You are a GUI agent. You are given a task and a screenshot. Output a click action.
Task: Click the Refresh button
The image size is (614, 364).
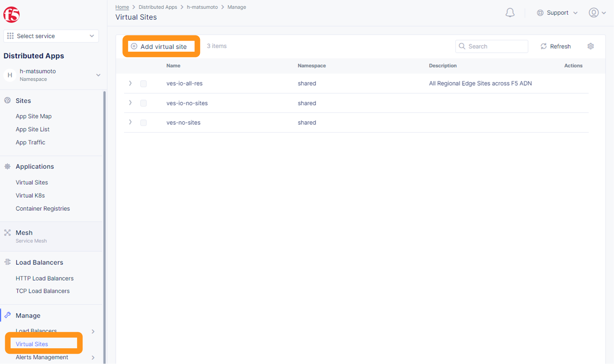click(x=556, y=46)
